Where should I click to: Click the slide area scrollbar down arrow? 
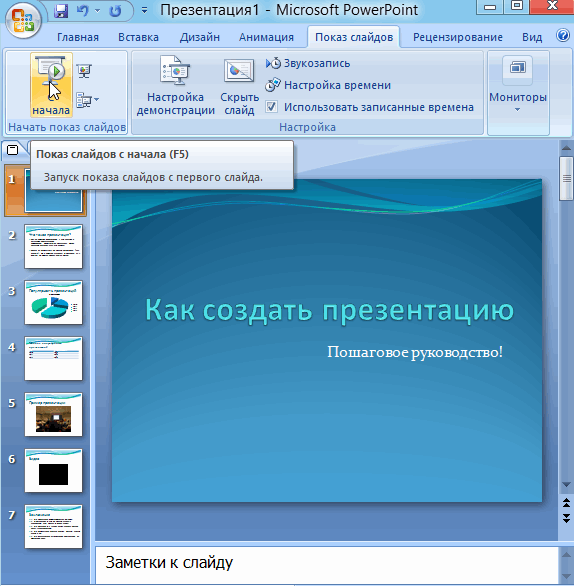[566, 485]
